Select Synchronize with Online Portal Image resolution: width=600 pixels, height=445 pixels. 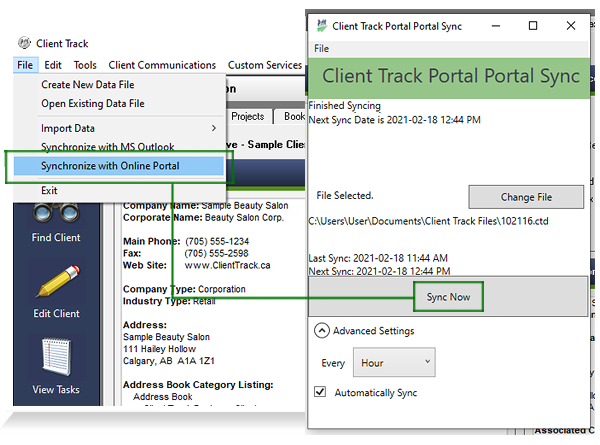click(x=110, y=165)
